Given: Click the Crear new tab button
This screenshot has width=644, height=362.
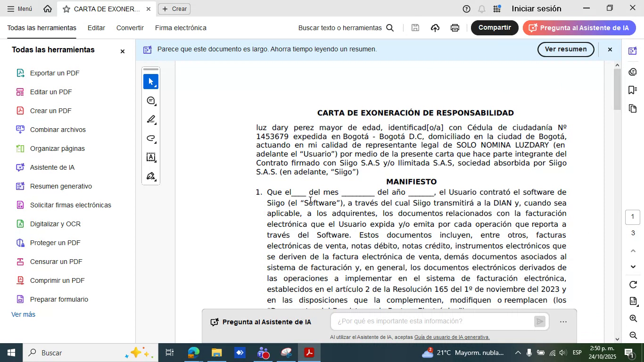Looking at the screenshot, I should [x=174, y=9].
